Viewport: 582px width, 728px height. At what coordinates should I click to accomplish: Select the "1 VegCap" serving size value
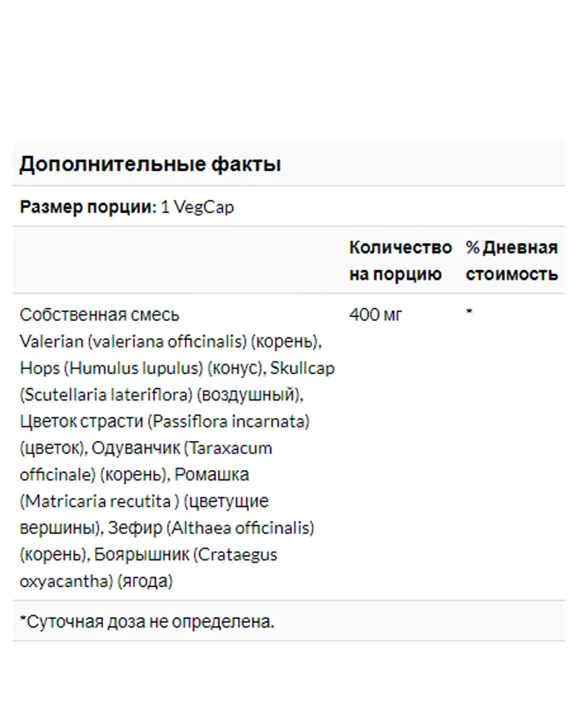[x=197, y=207]
